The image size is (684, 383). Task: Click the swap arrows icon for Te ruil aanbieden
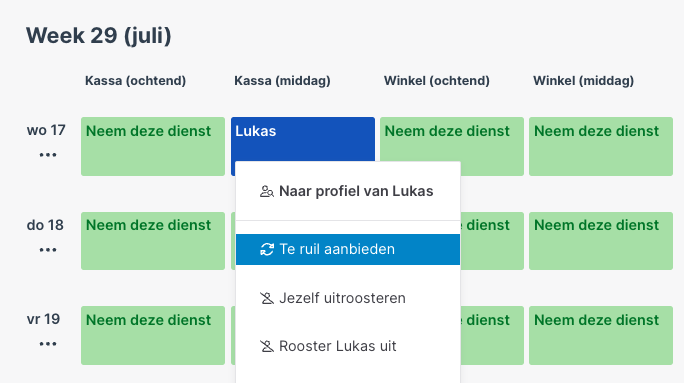pos(267,249)
